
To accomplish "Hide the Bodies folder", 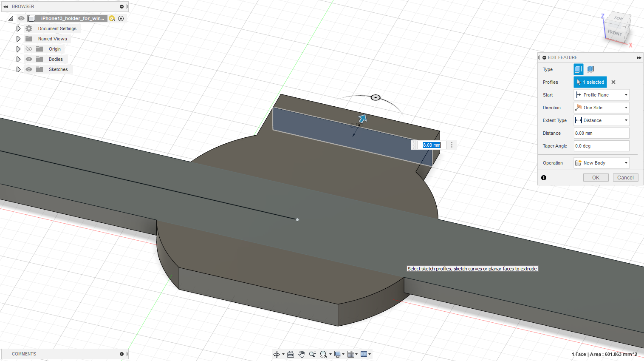I will [29, 59].
